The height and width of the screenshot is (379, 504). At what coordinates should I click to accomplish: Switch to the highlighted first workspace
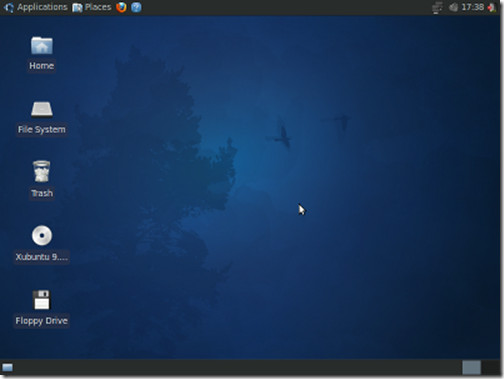[x=471, y=368]
